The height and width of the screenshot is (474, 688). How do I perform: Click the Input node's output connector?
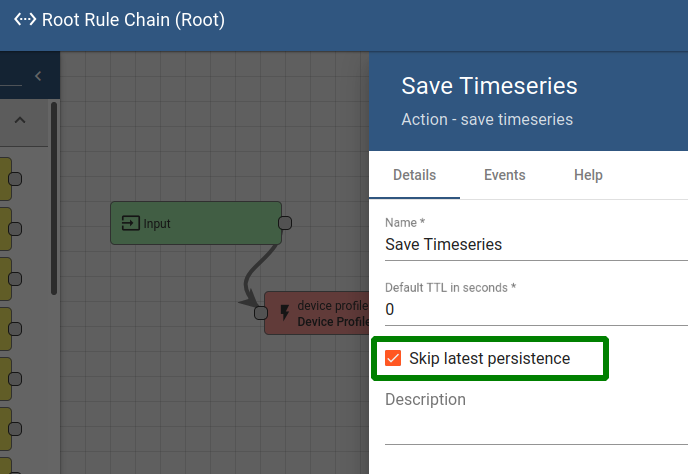pos(285,222)
